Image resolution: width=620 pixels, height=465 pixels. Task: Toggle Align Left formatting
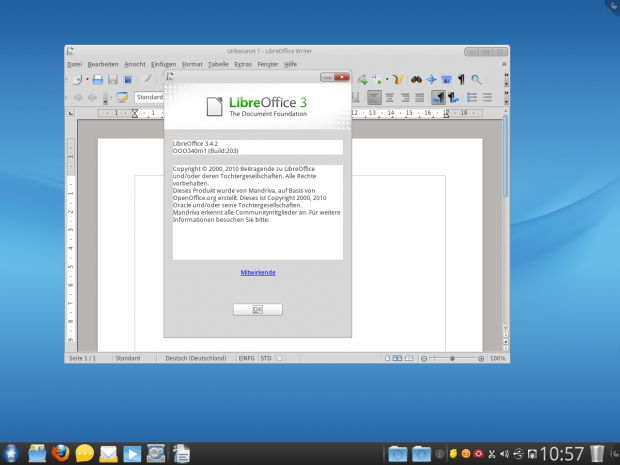374,97
